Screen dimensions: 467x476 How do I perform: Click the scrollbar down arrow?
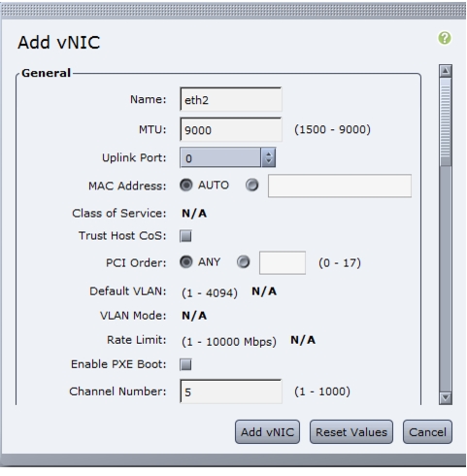tap(446, 397)
